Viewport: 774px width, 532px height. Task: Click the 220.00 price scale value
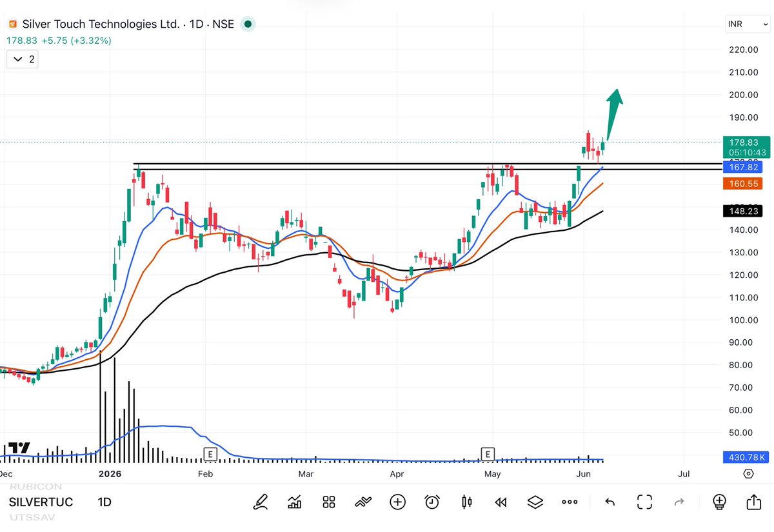coord(744,50)
